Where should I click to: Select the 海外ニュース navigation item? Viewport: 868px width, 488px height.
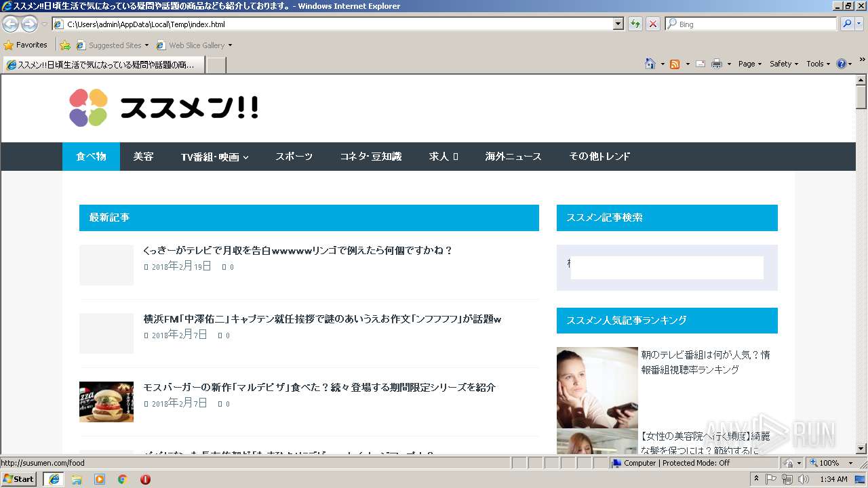[x=513, y=157]
